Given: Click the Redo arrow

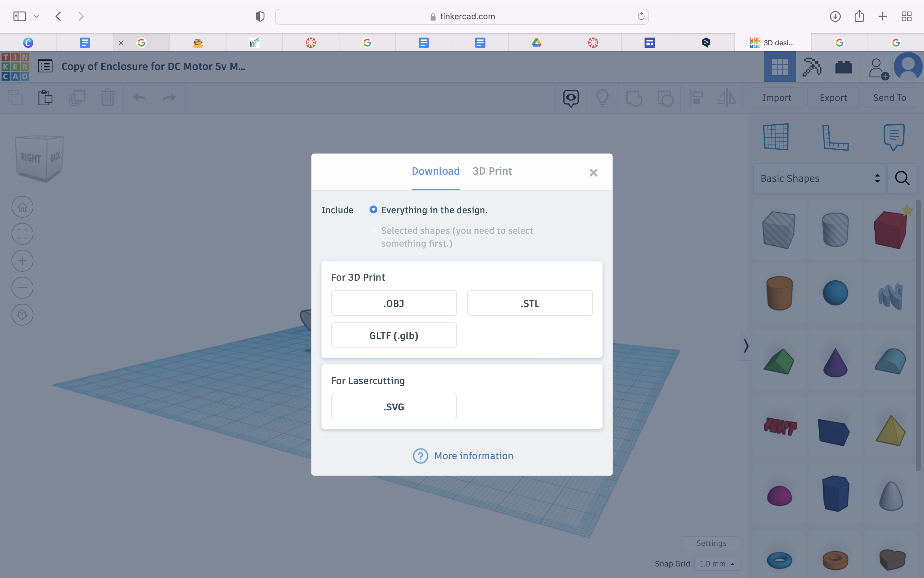Looking at the screenshot, I should (169, 98).
